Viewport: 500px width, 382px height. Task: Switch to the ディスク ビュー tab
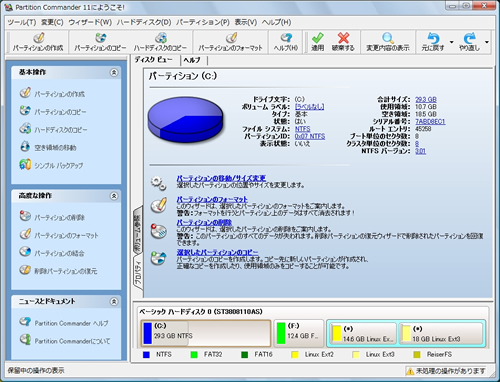click(x=154, y=60)
